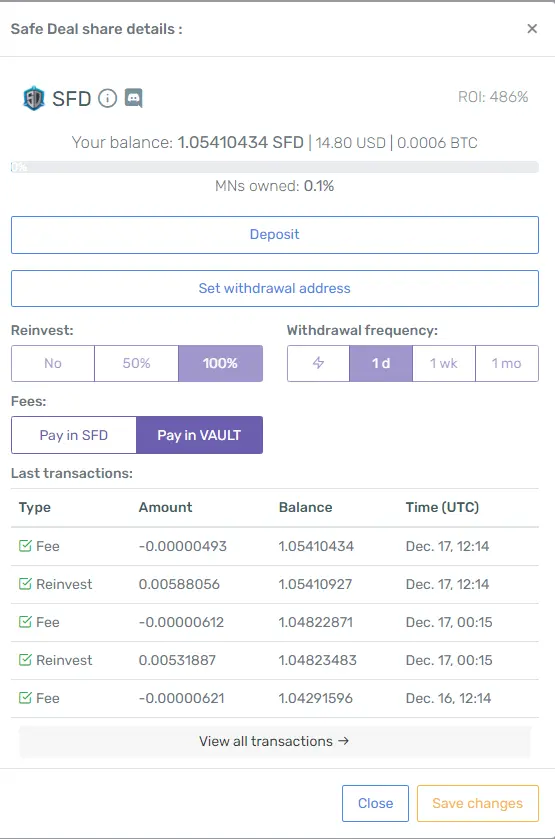This screenshot has height=839, width=555.
Task: Select the instant lightning withdrawal frequency
Action: [318, 363]
